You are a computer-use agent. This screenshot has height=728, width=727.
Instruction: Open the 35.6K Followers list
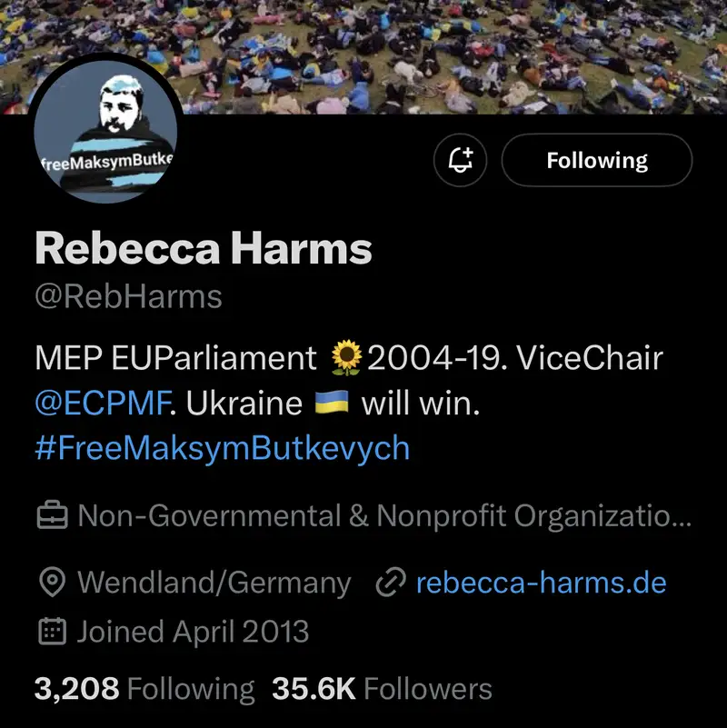382,689
